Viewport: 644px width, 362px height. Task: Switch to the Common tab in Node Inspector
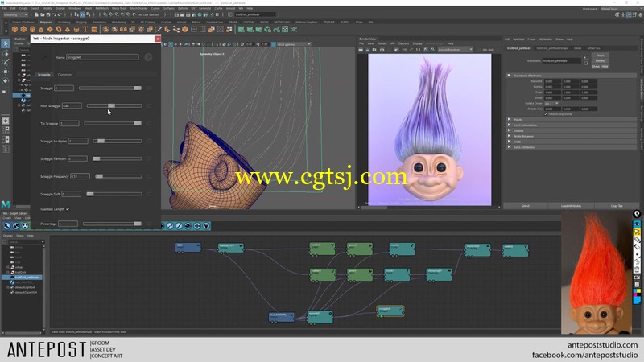[64, 75]
